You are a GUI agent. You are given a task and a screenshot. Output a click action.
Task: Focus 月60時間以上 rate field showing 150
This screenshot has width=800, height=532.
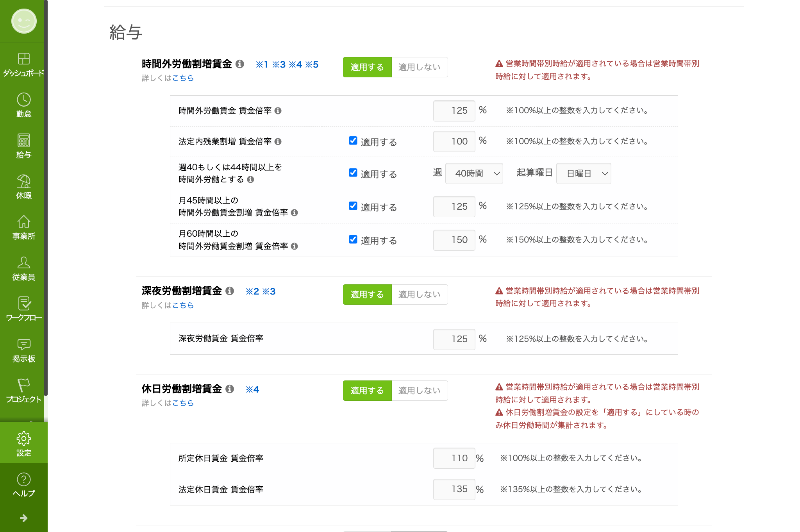coord(454,240)
